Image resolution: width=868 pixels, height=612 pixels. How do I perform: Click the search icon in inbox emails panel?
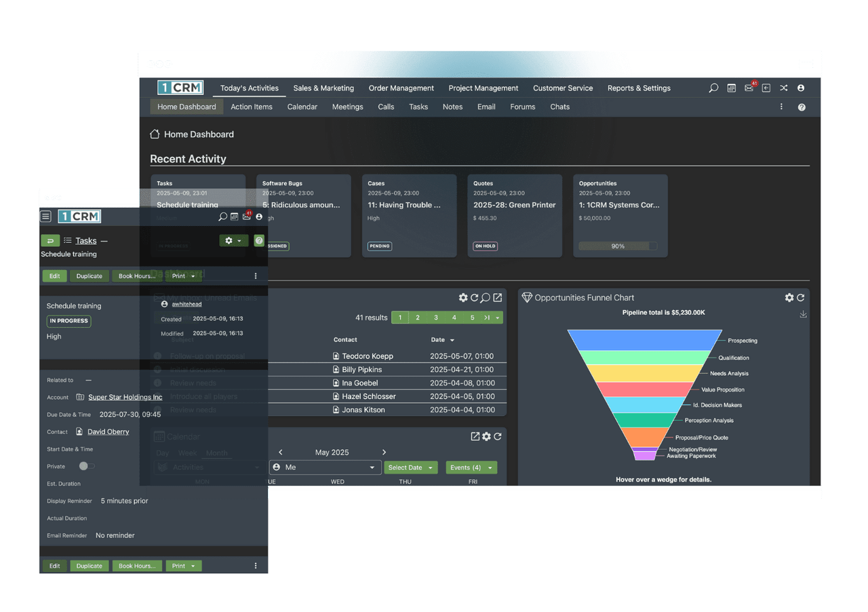tap(486, 298)
